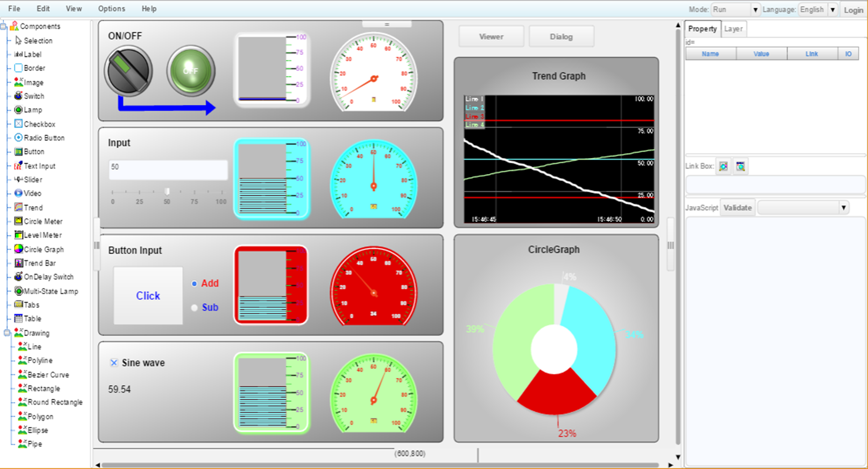868x469 pixels.
Task: Select the Circle Meter component icon
Action: 18,221
